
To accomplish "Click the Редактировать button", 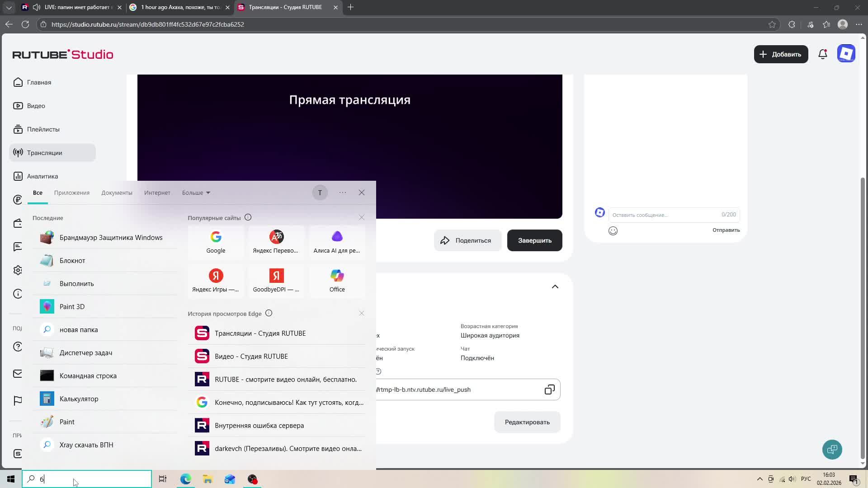I will click(x=527, y=422).
